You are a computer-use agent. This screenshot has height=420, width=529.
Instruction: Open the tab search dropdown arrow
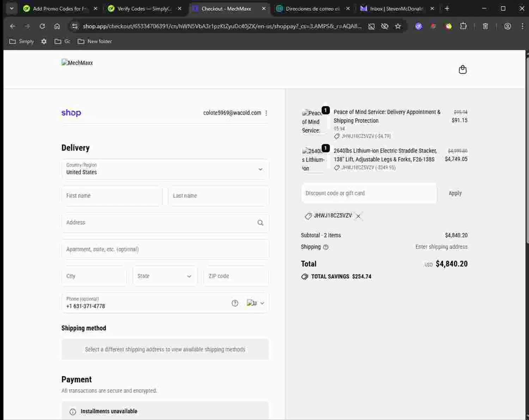click(x=12, y=8)
